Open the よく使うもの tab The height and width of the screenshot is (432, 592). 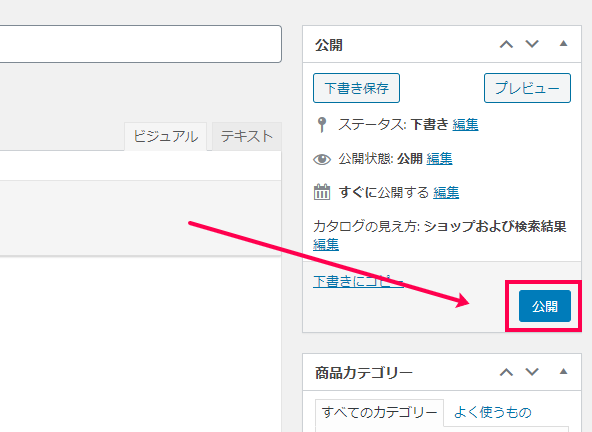(493, 412)
